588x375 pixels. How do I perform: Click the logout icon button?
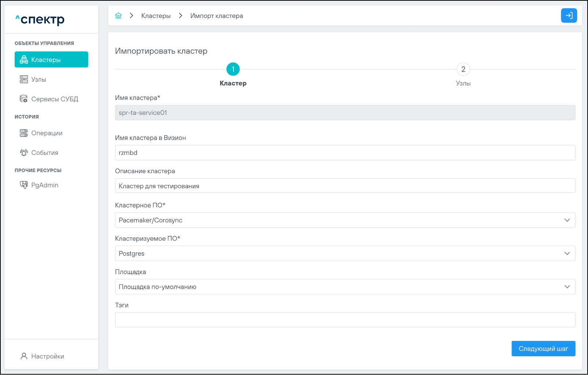569,15
